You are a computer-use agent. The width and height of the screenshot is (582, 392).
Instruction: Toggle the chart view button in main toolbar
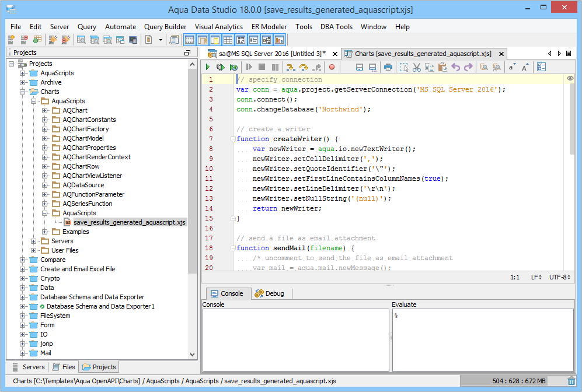point(280,40)
